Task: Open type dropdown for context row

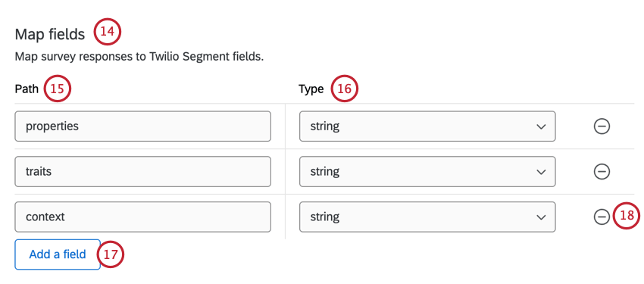Action: pos(427,217)
